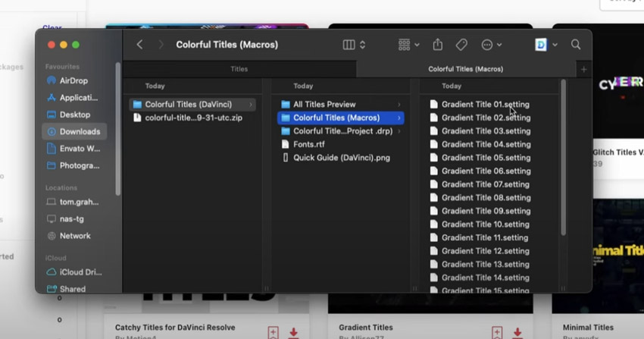Add a new Finder tab
Image resolution: width=644 pixels, height=339 pixels.
coord(583,70)
